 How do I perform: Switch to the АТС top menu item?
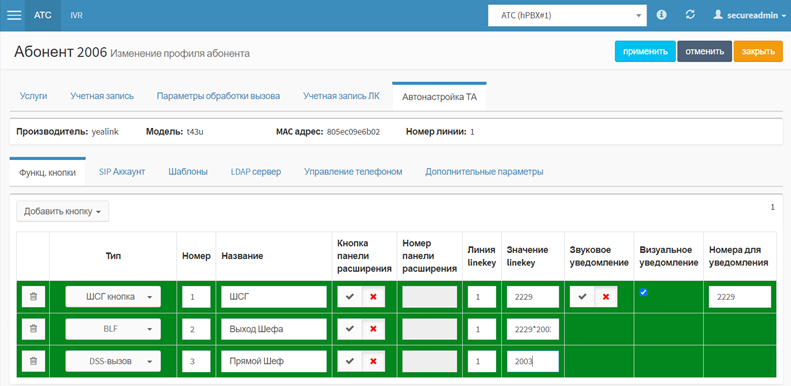(x=43, y=16)
